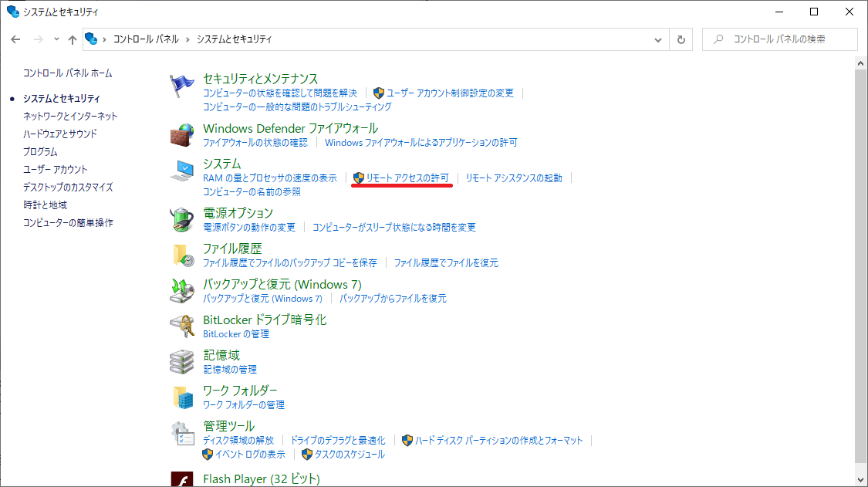Screen dimensions: 868x487
Task: Click the System computer monitor icon
Action: coord(181,171)
